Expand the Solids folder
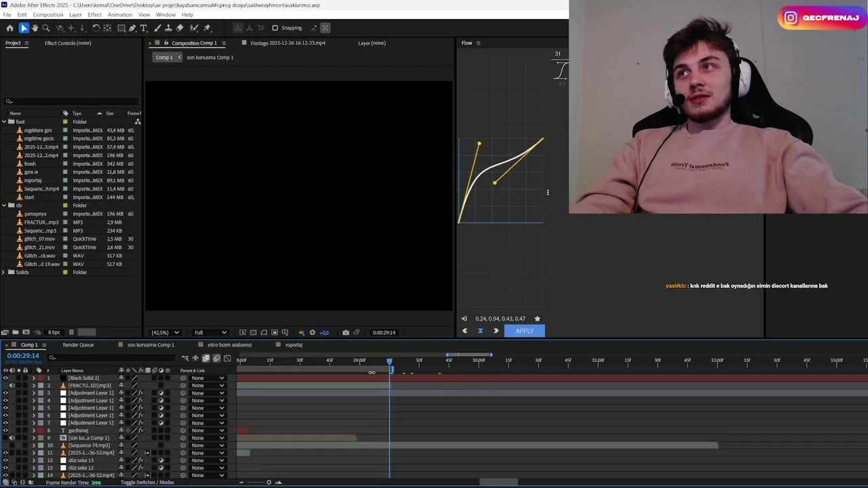The height and width of the screenshot is (488, 868). tap(3, 272)
